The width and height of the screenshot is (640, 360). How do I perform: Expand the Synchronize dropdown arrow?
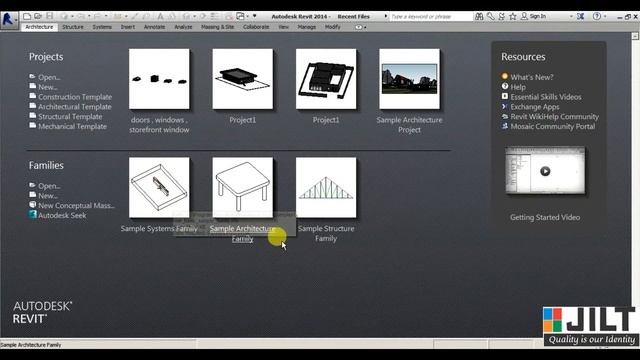click(x=72, y=16)
